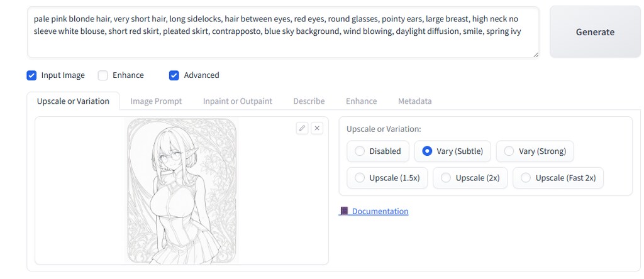Screen dimensions: 644x279
Task: Open the Documentation link
Action: click(x=380, y=211)
